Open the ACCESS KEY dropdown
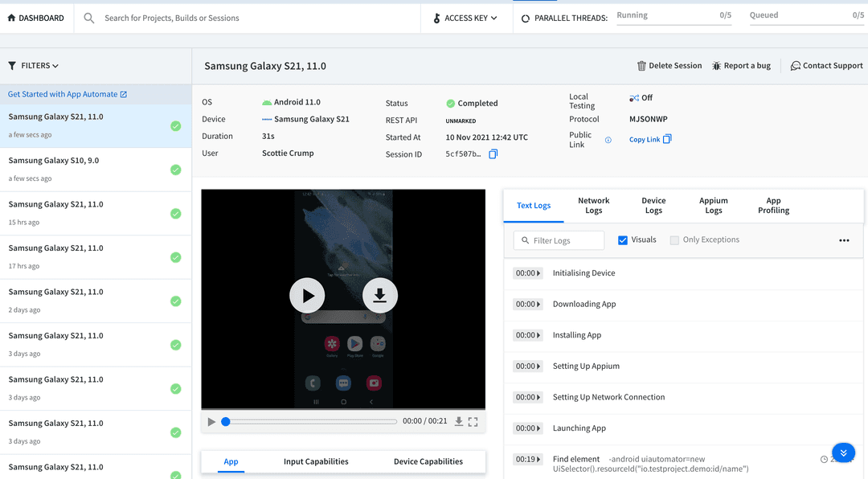 click(x=466, y=18)
